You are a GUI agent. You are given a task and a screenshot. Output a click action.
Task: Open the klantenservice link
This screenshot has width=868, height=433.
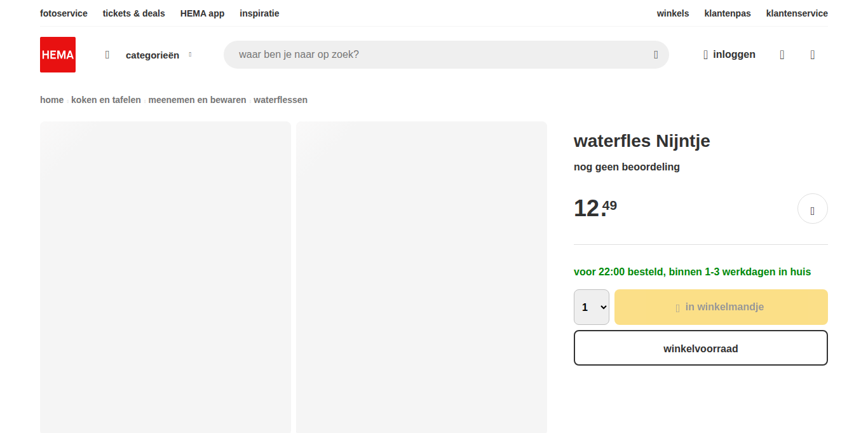[797, 13]
